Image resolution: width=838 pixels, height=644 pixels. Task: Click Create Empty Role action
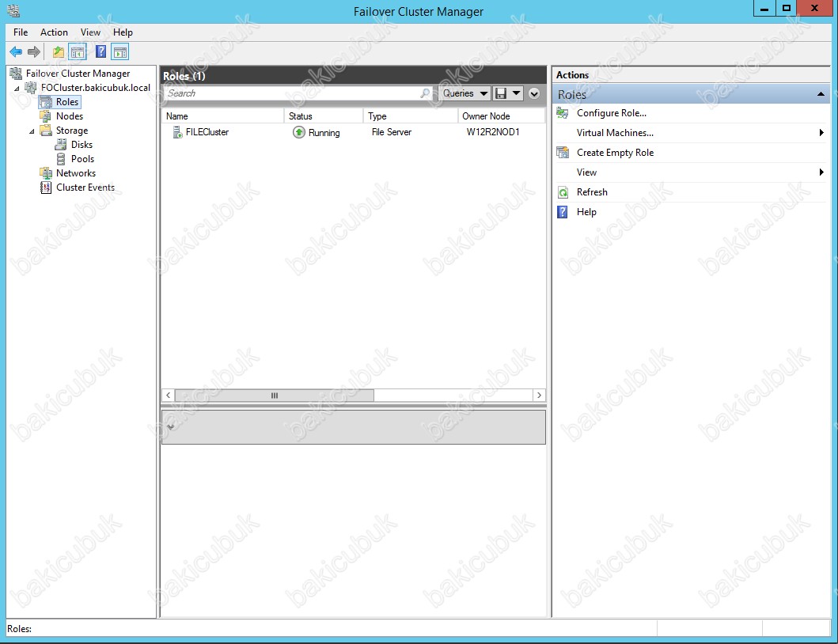click(615, 153)
